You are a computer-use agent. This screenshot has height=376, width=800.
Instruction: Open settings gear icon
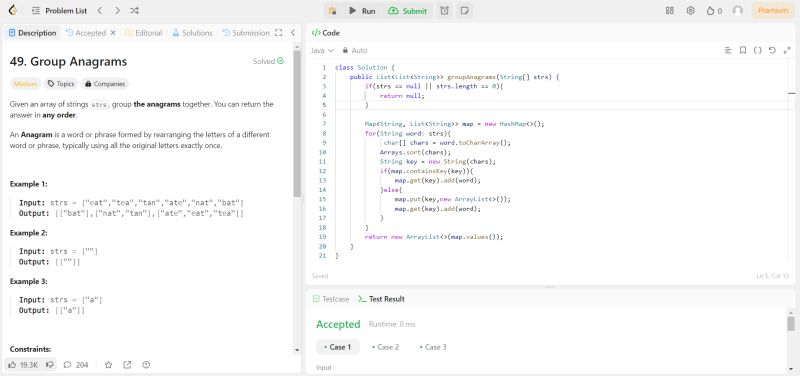(x=691, y=11)
